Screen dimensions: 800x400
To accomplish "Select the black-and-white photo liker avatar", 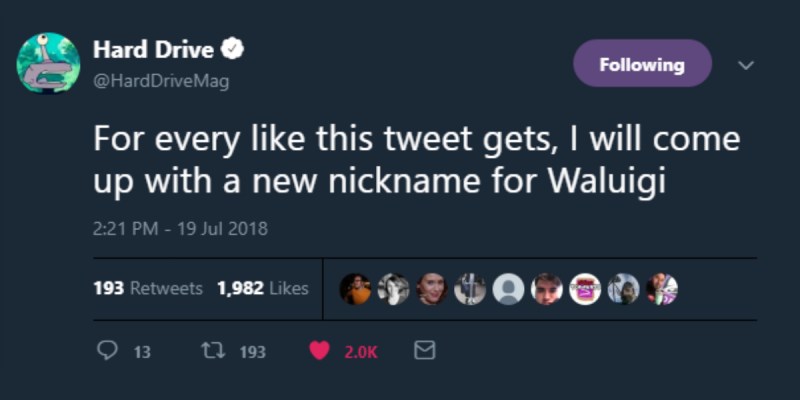I will pos(394,289).
